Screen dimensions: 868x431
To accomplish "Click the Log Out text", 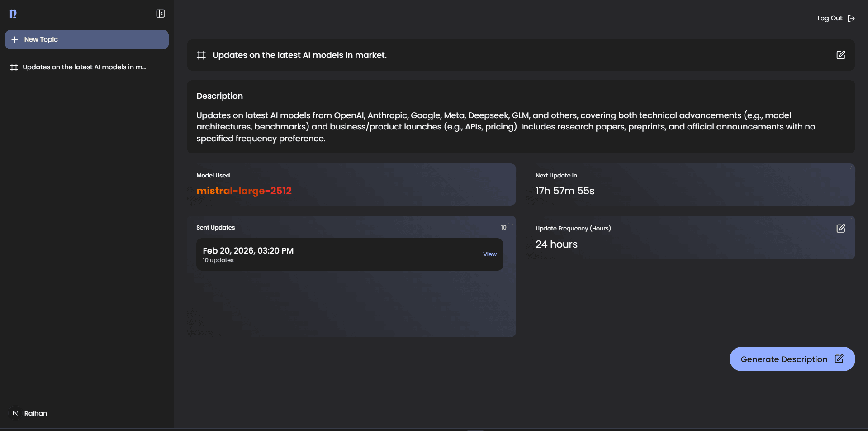I will [830, 19].
